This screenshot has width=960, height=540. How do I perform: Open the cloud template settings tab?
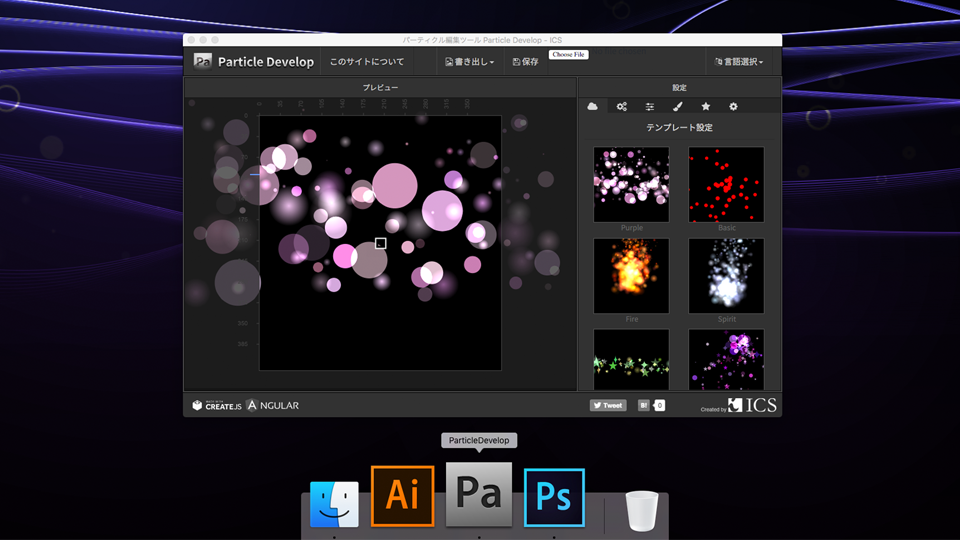[x=593, y=106]
